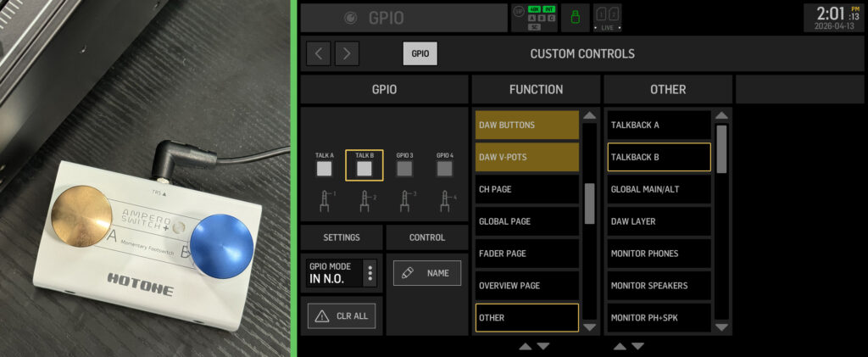Select the GPIO tab button
Screen dimensions: 868x357
[420, 53]
